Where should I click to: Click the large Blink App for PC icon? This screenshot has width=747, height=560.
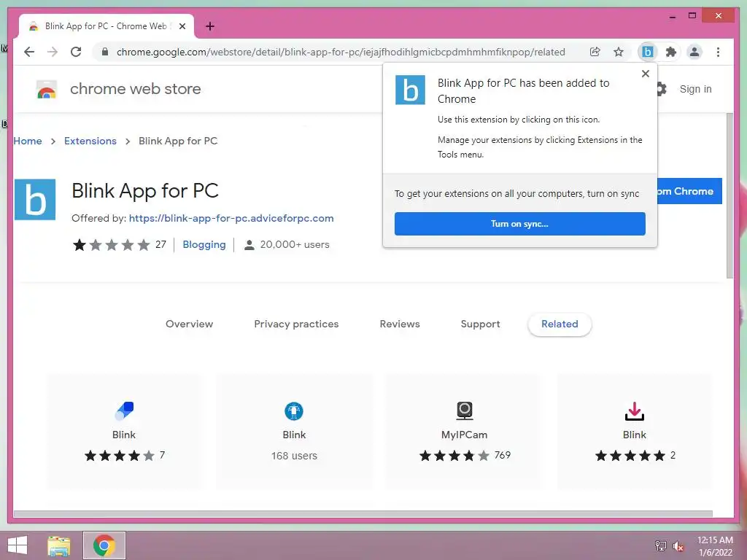pos(35,200)
